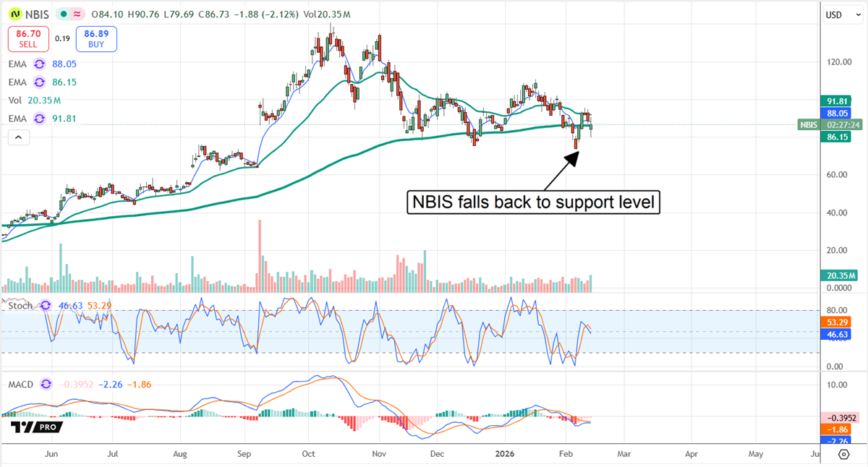Screen dimensions: 868x467
Task: Toggle the green dot session state
Action: click(x=63, y=14)
